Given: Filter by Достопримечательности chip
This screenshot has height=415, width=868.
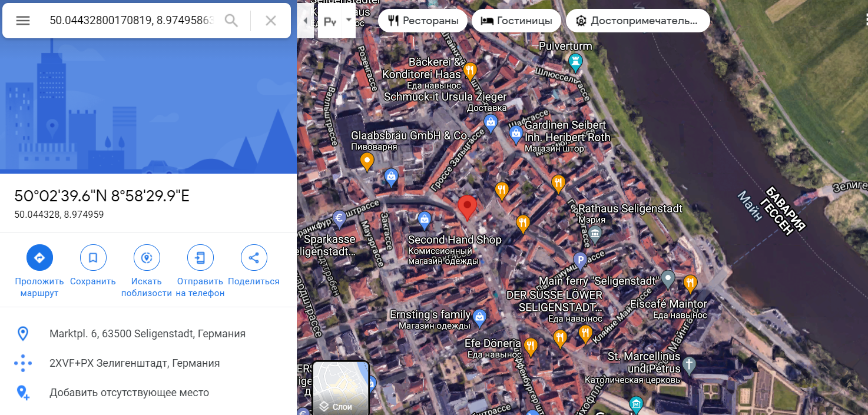Looking at the screenshot, I should 638,21.
